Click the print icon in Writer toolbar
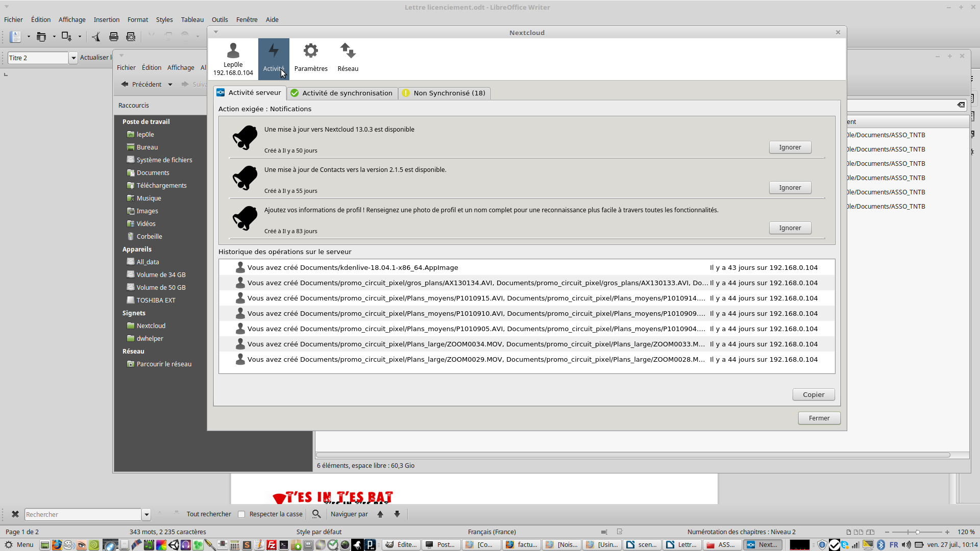Image resolution: width=980 pixels, height=551 pixels. pyautogui.click(x=114, y=37)
